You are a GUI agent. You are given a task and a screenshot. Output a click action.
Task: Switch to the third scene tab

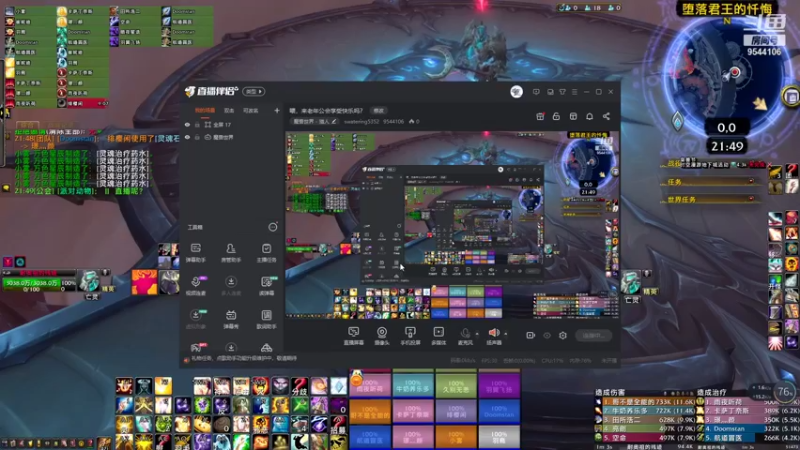click(x=251, y=111)
